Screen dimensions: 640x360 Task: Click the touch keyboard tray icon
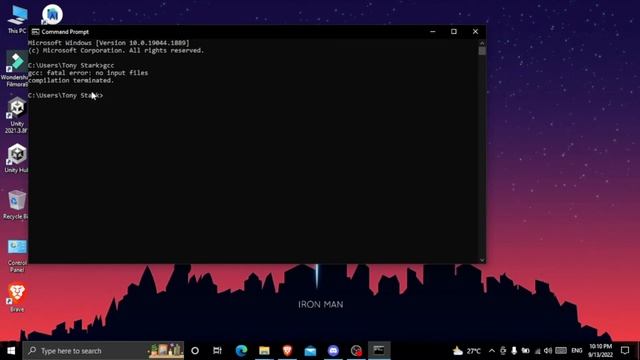[561, 351]
